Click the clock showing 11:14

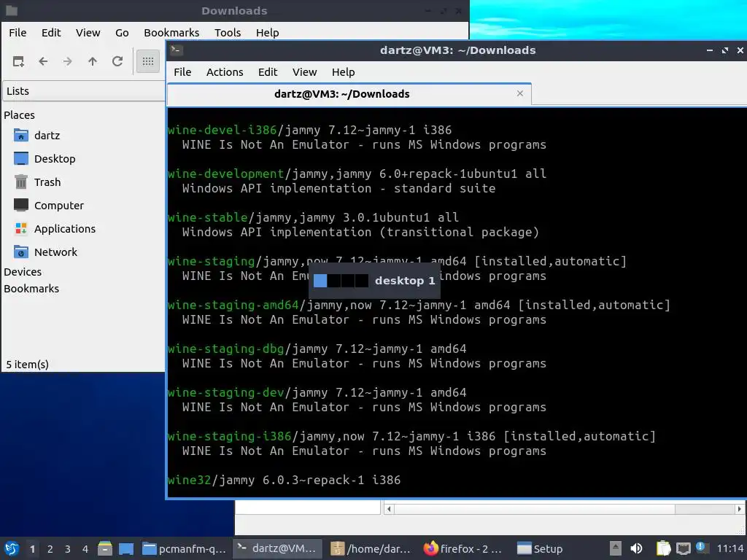pos(730,548)
